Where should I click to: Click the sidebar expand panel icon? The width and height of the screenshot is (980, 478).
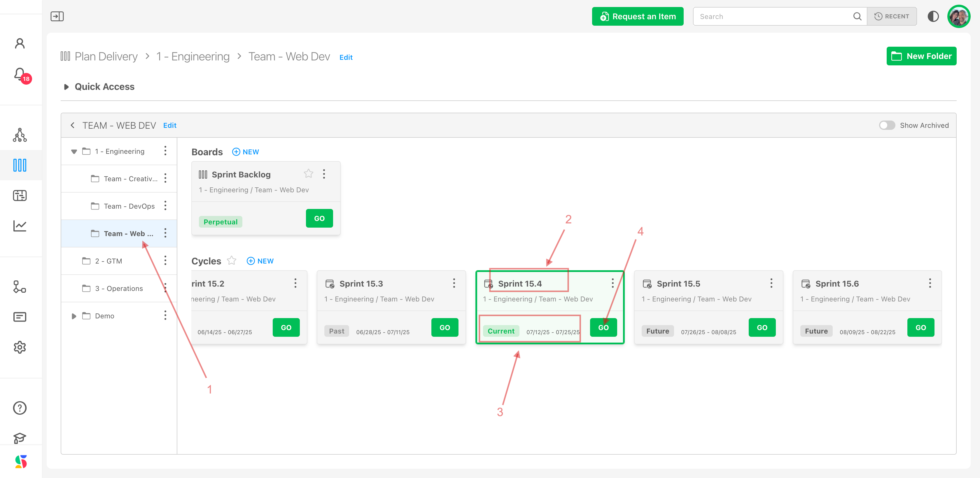(x=57, y=16)
